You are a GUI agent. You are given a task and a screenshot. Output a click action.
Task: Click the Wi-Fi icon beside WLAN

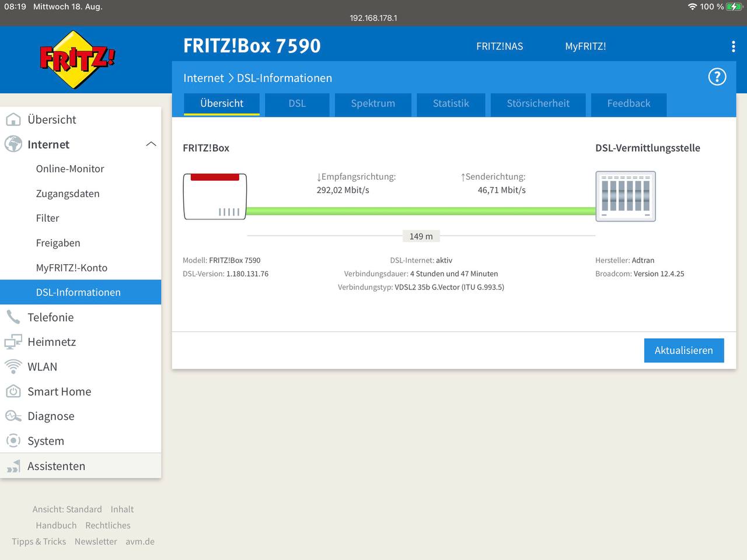pos(13,366)
